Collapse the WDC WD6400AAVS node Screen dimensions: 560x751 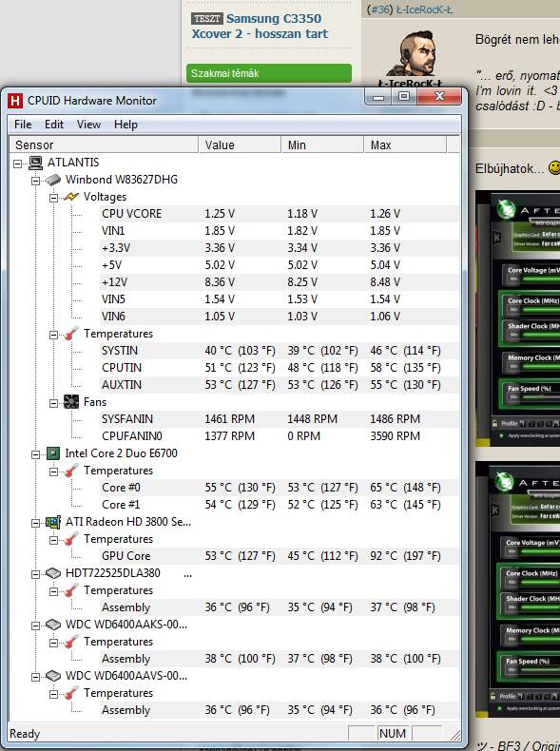[35, 677]
